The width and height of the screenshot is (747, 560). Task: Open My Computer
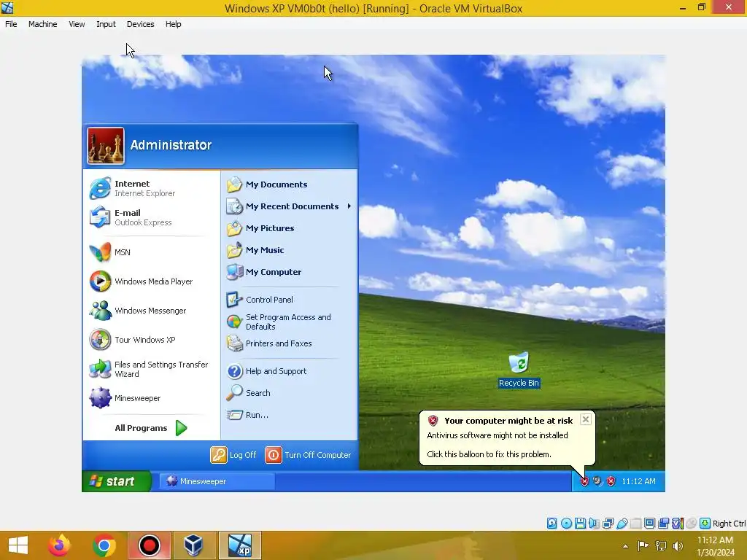point(289,272)
